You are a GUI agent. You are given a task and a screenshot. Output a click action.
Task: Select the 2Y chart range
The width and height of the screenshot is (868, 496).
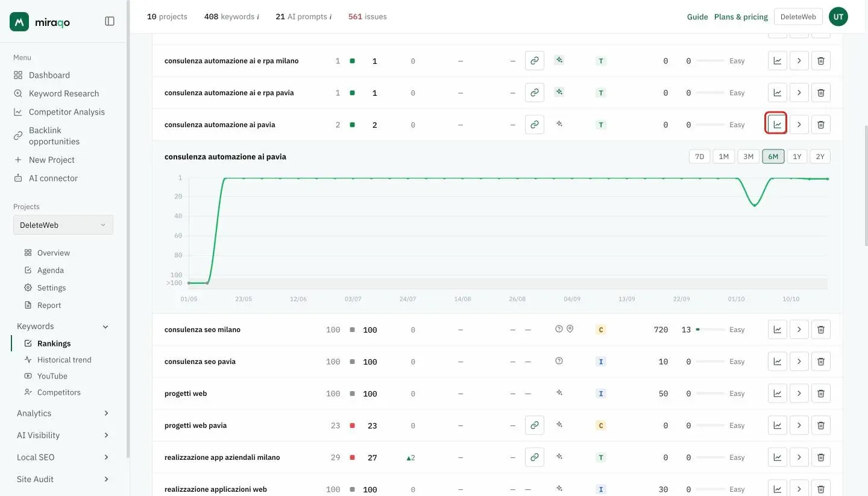pyautogui.click(x=820, y=156)
